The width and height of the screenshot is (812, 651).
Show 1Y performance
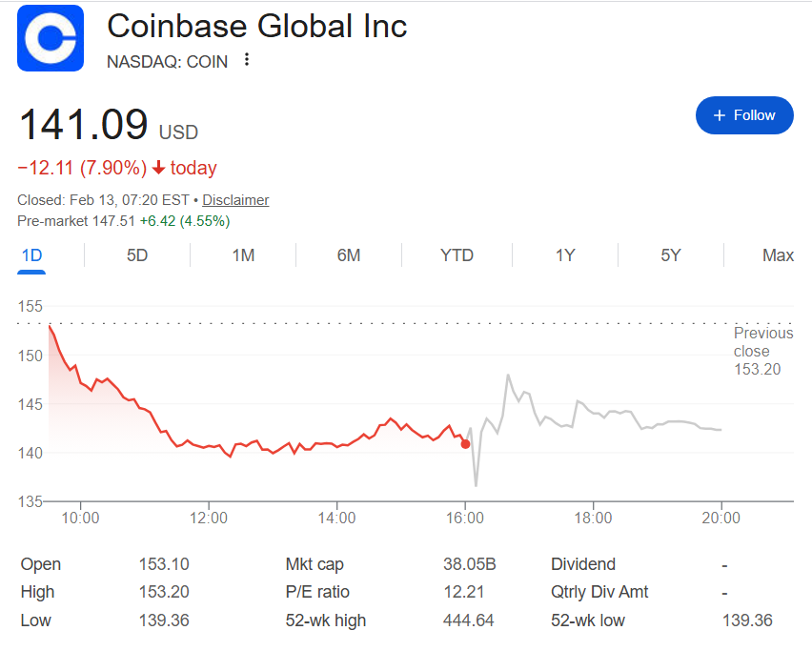pyautogui.click(x=565, y=255)
